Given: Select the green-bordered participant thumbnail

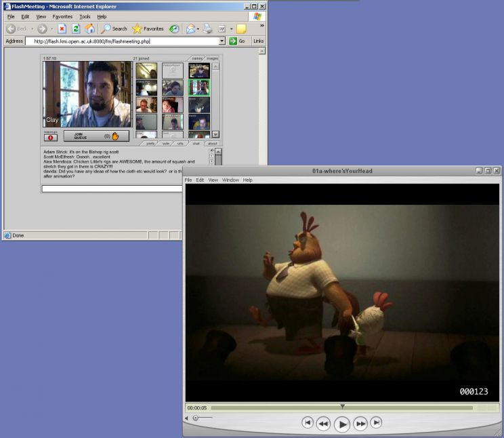Looking at the screenshot, I should (x=199, y=87).
